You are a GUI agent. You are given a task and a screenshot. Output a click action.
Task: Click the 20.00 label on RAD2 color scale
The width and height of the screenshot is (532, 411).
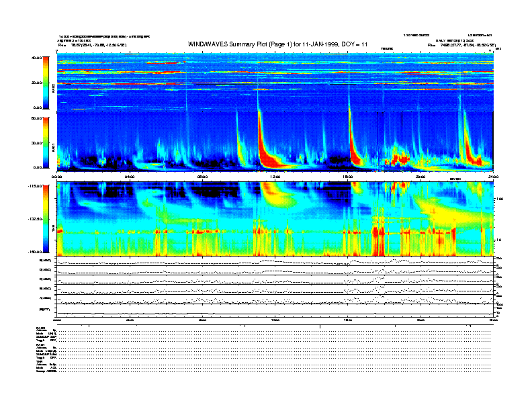[x=37, y=83]
